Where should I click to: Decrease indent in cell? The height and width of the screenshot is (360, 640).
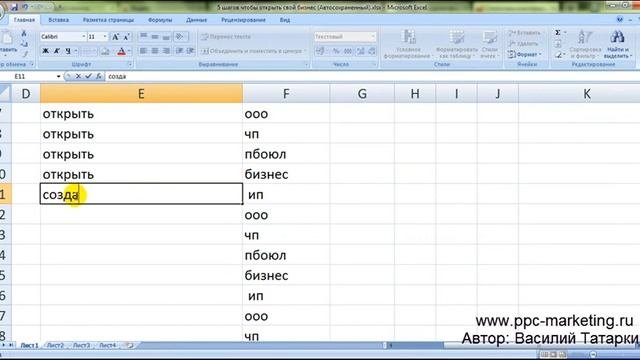click(x=179, y=51)
